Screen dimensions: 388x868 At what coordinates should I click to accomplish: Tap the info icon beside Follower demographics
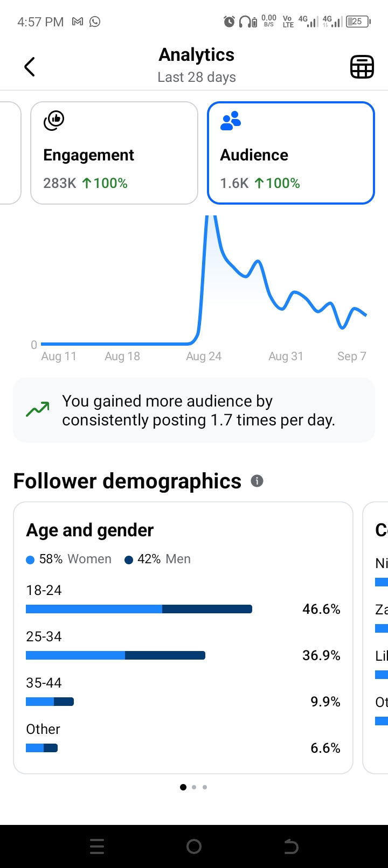[257, 481]
